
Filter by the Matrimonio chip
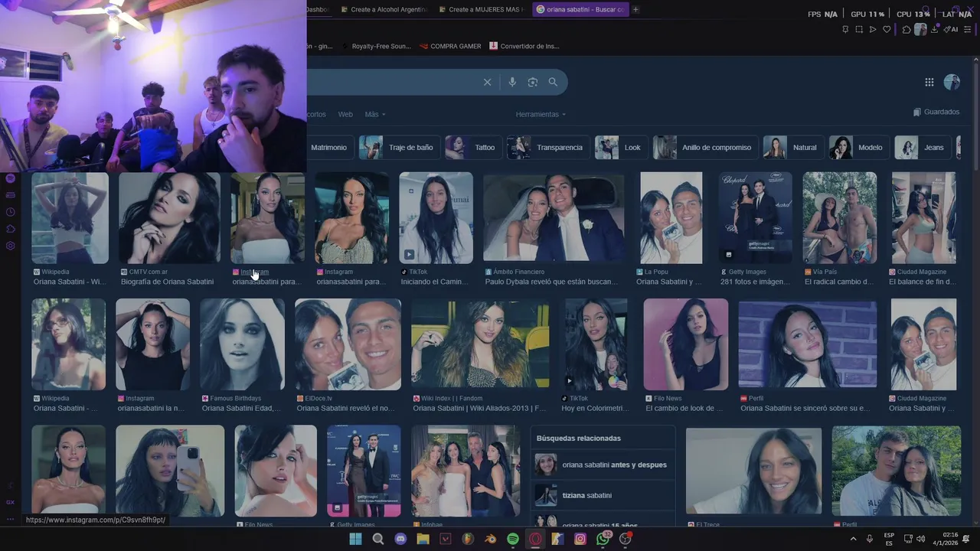328,147
